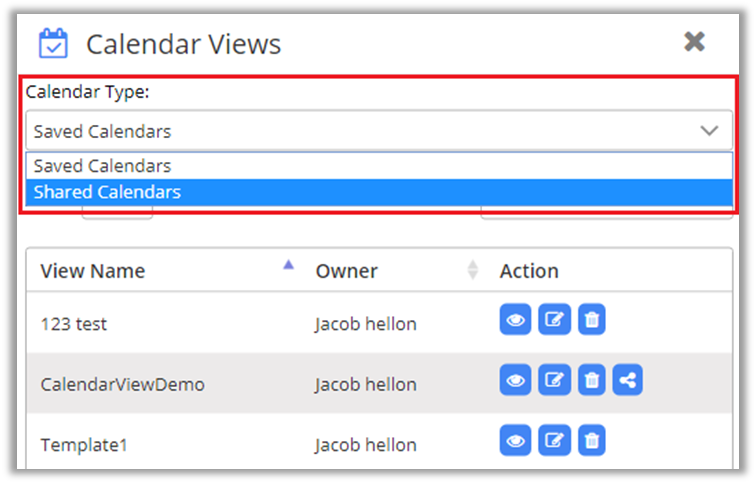Click the Calendar Type dropdown chevron arrow
Screen dimensions: 756x483
pos(709,131)
